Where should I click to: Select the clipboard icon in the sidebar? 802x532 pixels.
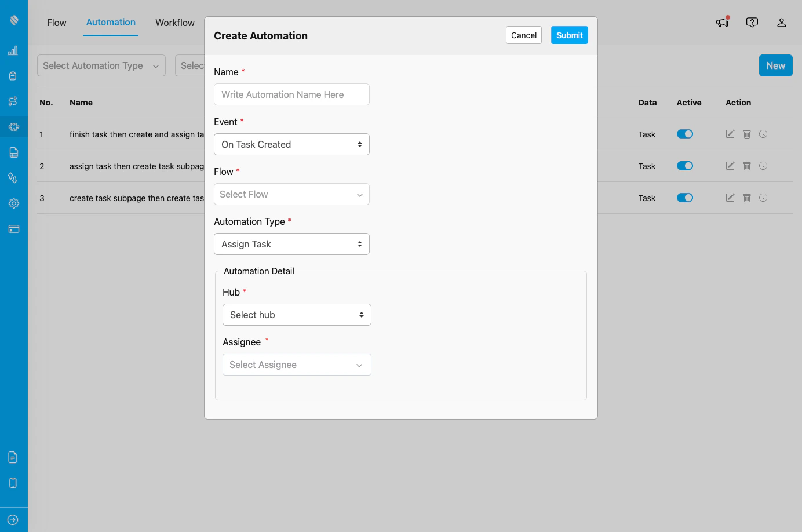coord(13,75)
